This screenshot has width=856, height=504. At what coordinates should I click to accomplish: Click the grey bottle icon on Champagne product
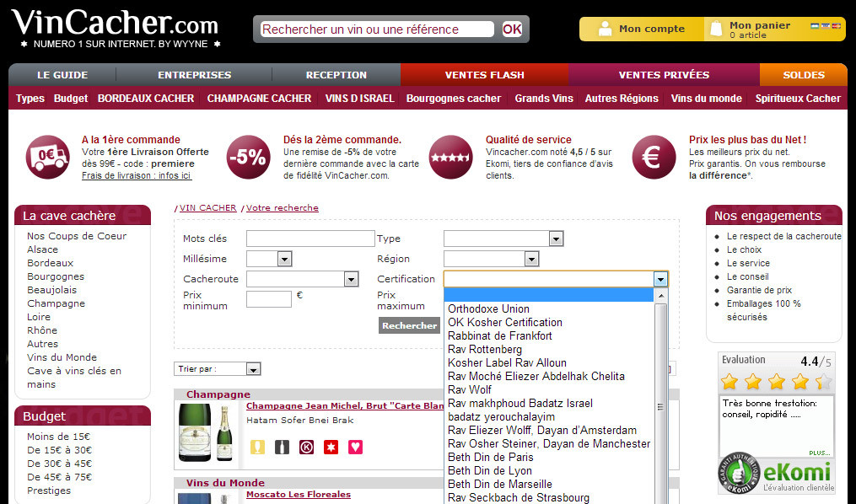[x=282, y=448]
